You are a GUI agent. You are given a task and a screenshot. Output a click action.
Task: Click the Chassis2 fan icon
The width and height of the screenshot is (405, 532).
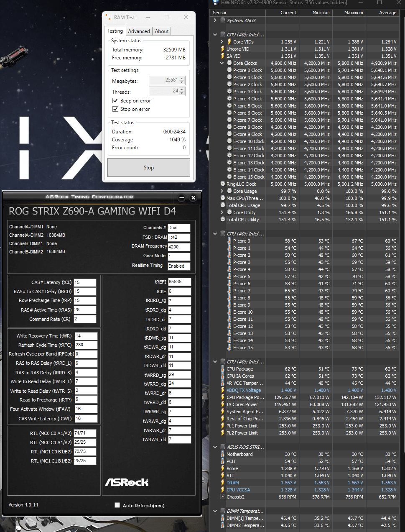(222, 497)
